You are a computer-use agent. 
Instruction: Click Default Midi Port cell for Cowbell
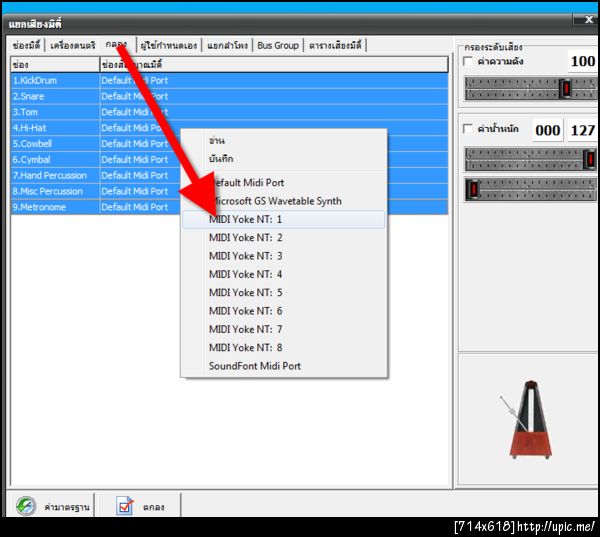(135, 144)
